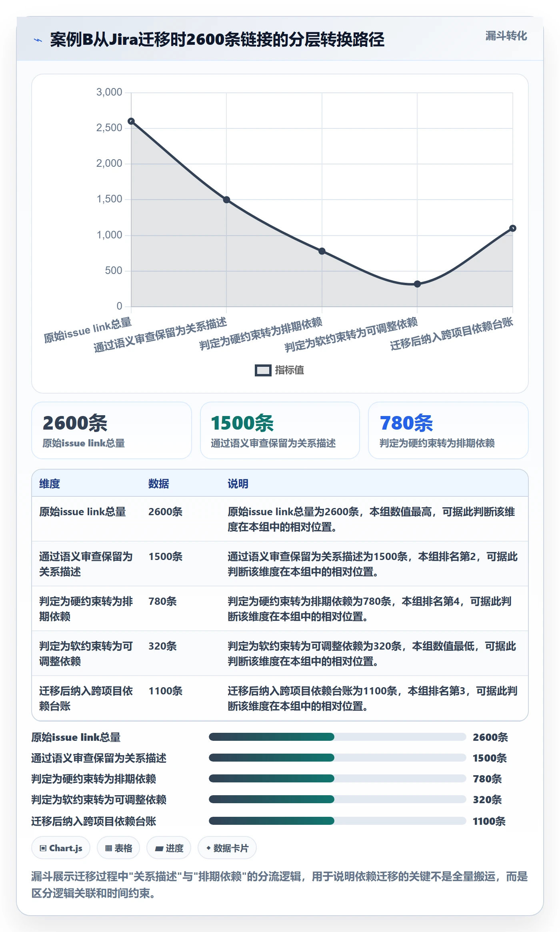Click the table description mentioning 本组排名第3

372,698
